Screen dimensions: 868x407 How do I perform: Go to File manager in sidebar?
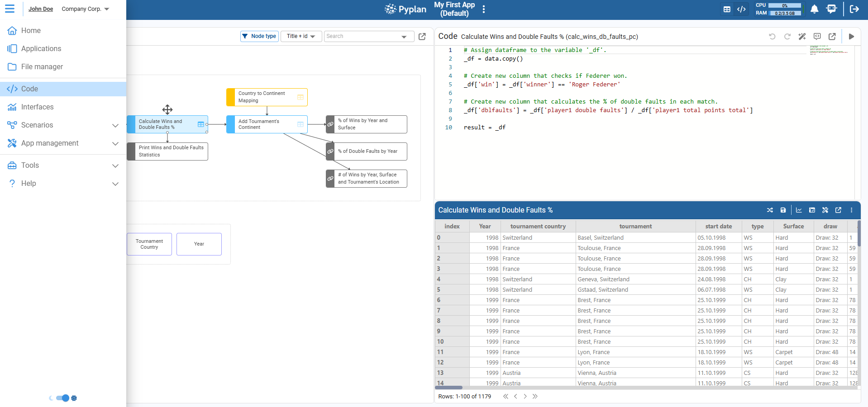42,67
